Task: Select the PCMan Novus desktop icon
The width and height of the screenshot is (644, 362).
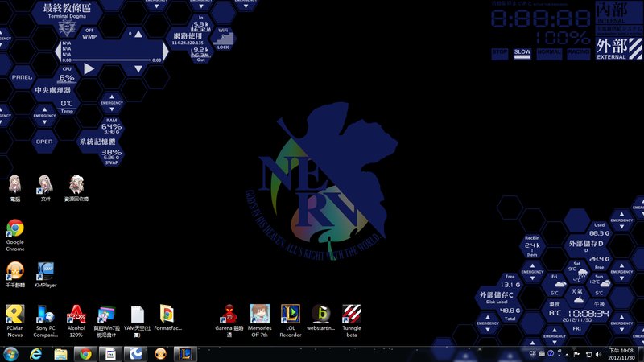Action: tap(15, 321)
